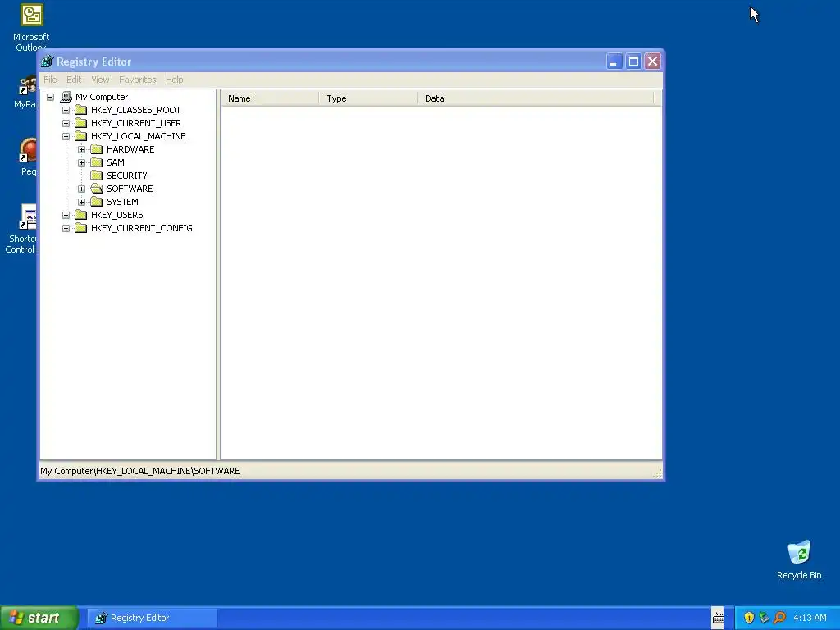Image resolution: width=840 pixels, height=630 pixels.
Task: Click the Type column header
Action: [368, 98]
